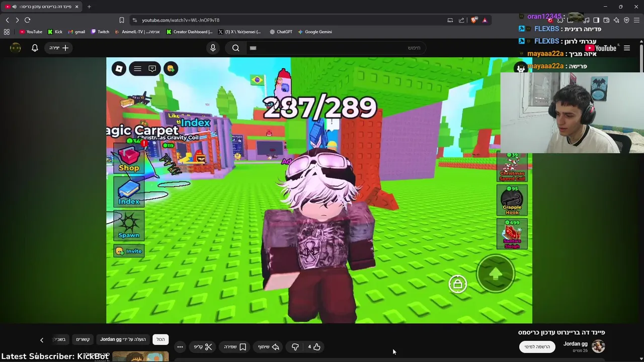Toggle the camera lock padlock icon

click(458, 284)
